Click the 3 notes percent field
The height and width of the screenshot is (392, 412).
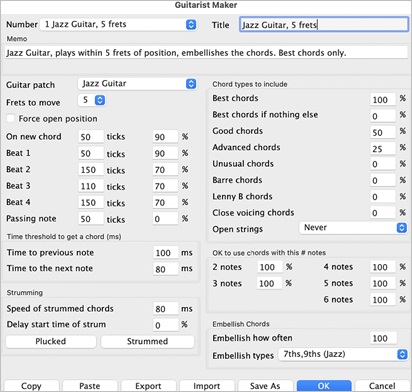(x=270, y=283)
